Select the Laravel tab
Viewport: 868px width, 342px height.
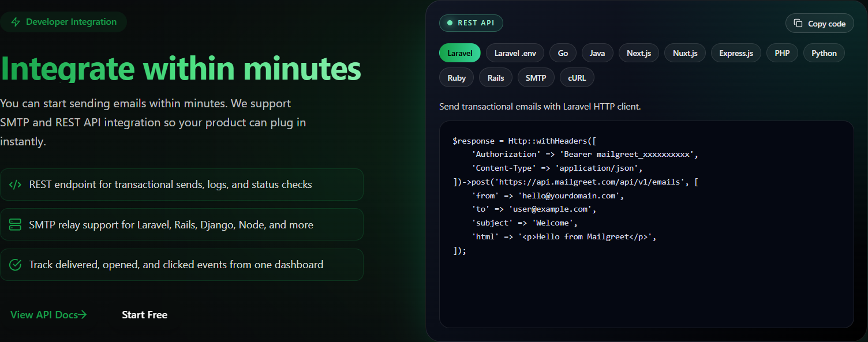pyautogui.click(x=460, y=53)
